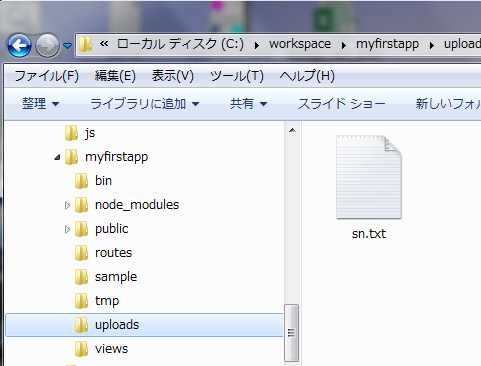Select the node_modules folder in the tree
Image resolution: width=481 pixels, height=366 pixels.
[137, 205]
